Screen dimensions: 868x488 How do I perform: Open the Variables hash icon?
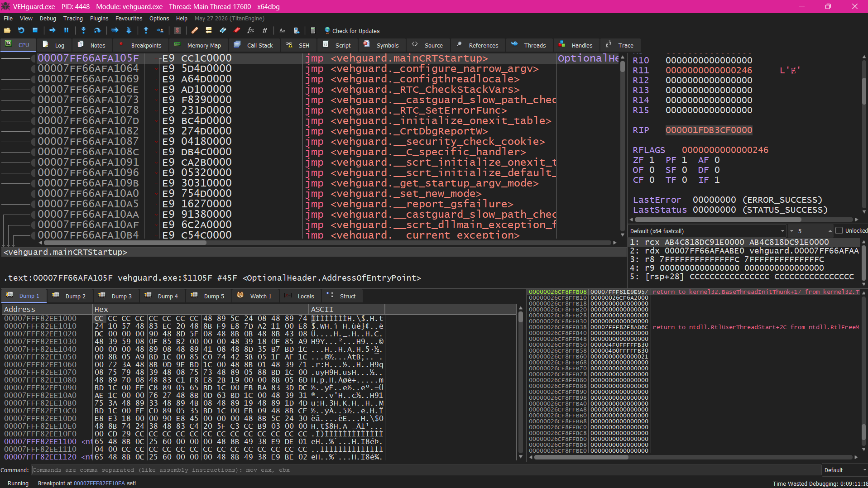click(265, 30)
